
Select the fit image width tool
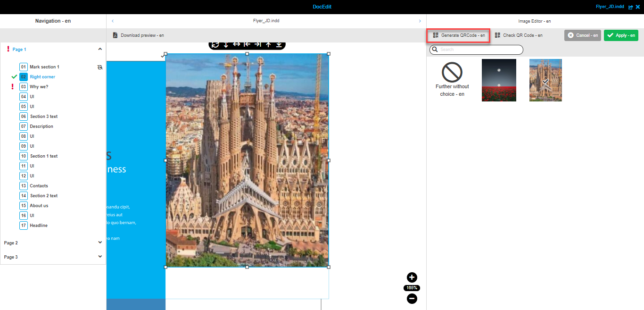click(x=236, y=45)
